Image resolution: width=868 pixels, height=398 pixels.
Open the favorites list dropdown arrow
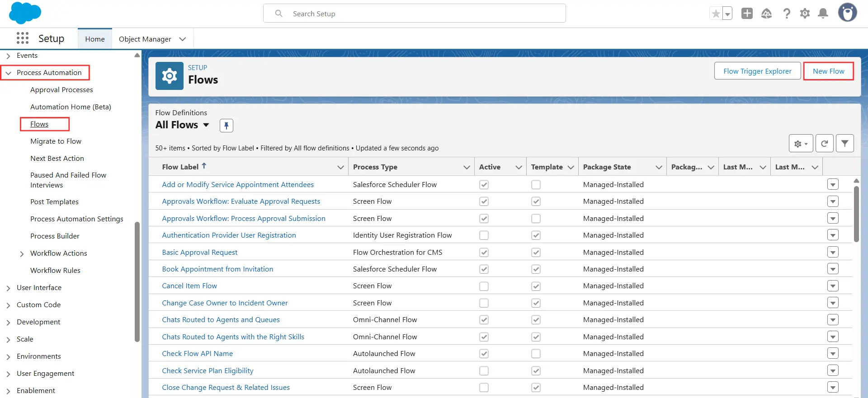(727, 14)
